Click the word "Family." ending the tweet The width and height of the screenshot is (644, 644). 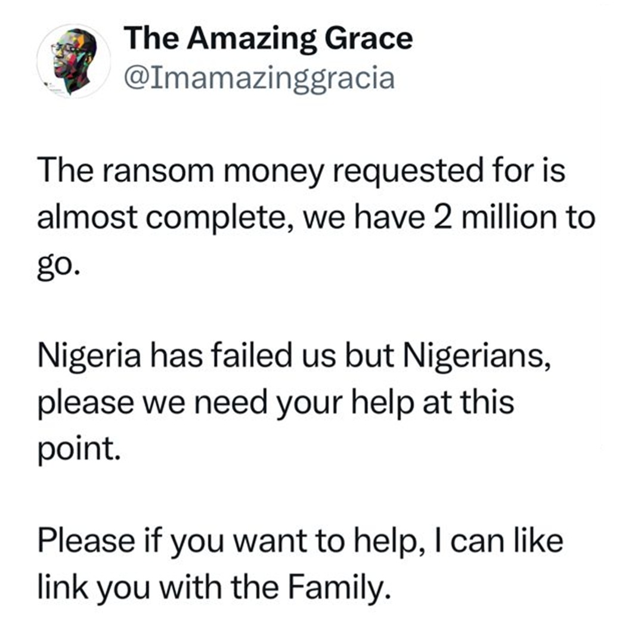338,588
